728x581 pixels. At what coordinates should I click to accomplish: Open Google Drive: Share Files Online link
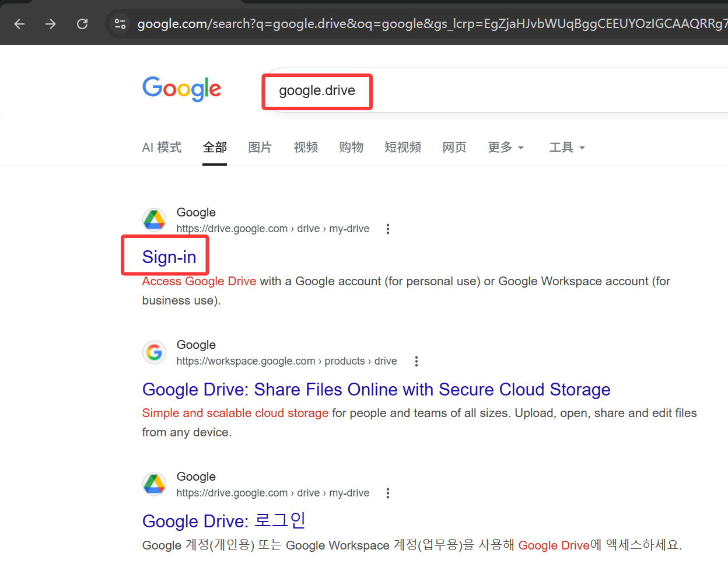[376, 389]
